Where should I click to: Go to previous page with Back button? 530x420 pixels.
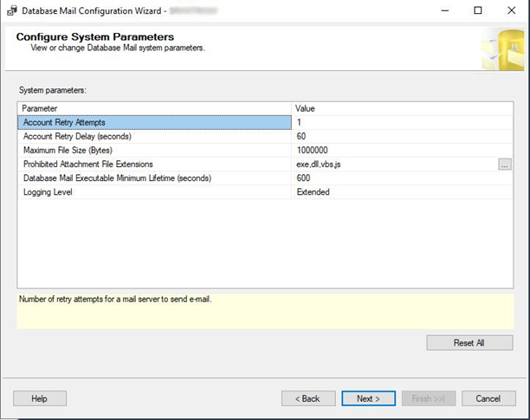point(308,398)
